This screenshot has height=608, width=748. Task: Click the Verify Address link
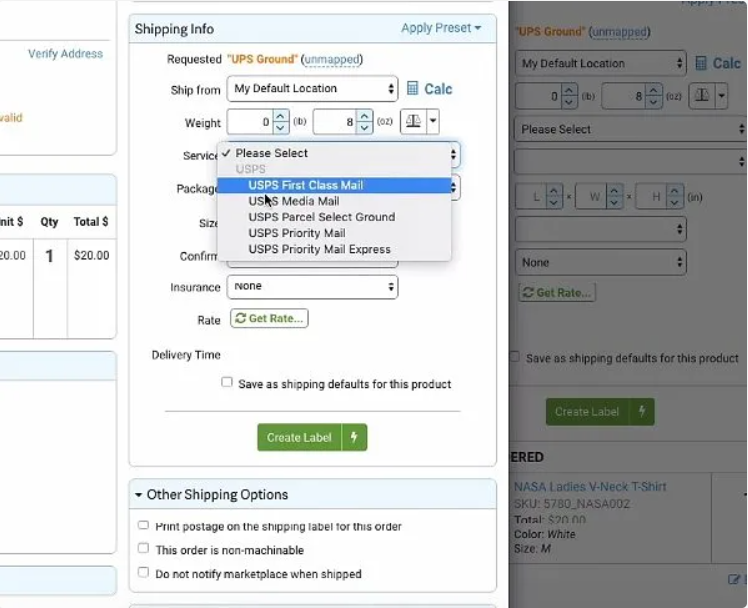[x=65, y=53]
